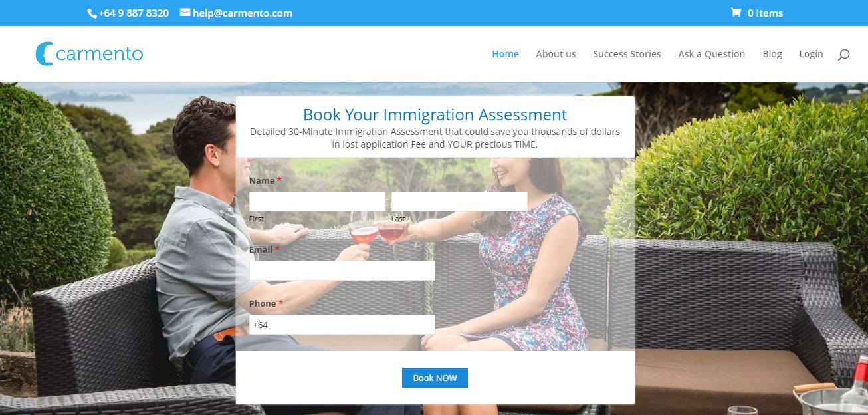Viewport: 868px width, 415px height.
Task: Open the About us page
Action: pos(556,54)
